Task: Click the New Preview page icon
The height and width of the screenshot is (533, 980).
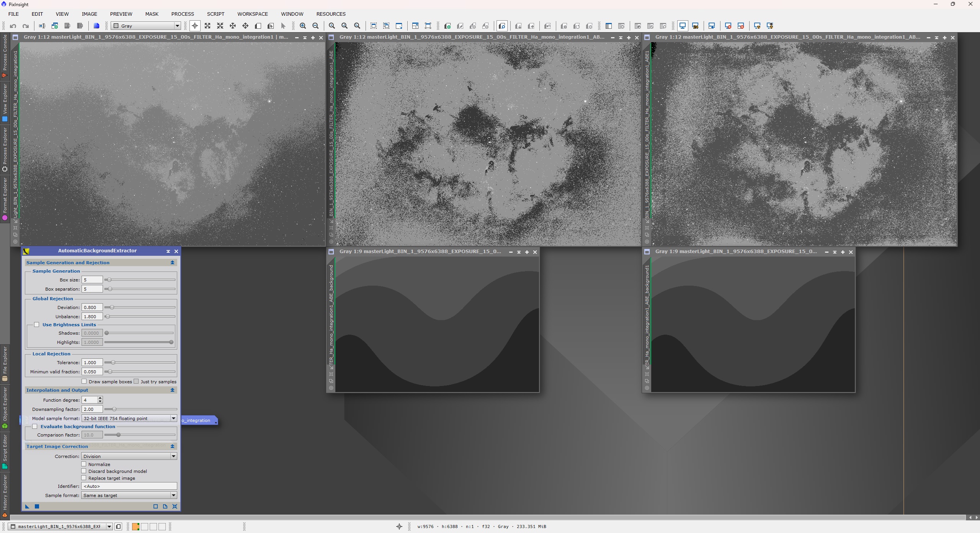Action: tap(258, 26)
